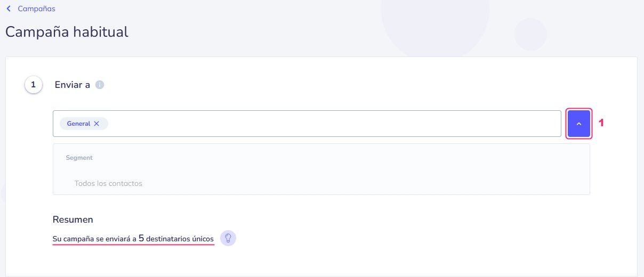Open the Campañas breadcrumb link
The width and height of the screenshot is (644, 277).
(x=36, y=9)
